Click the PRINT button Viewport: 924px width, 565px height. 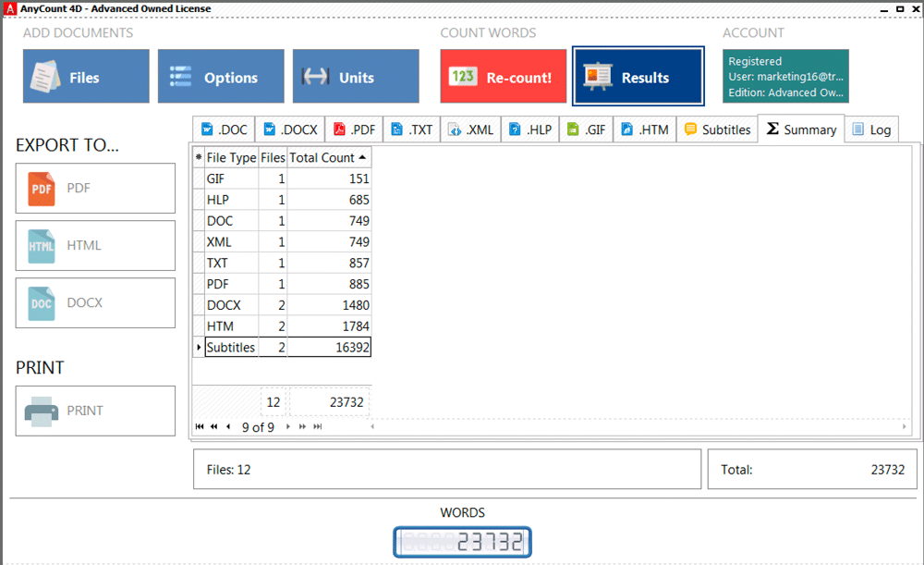pyautogui.click(x=95, y=411)
